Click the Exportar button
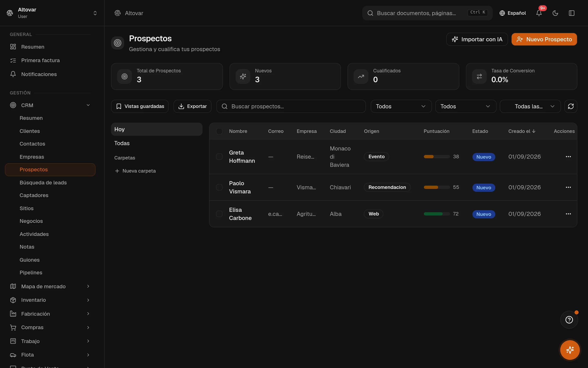The height and width of the screenshot is (368, 588). [x=193, y=106]
